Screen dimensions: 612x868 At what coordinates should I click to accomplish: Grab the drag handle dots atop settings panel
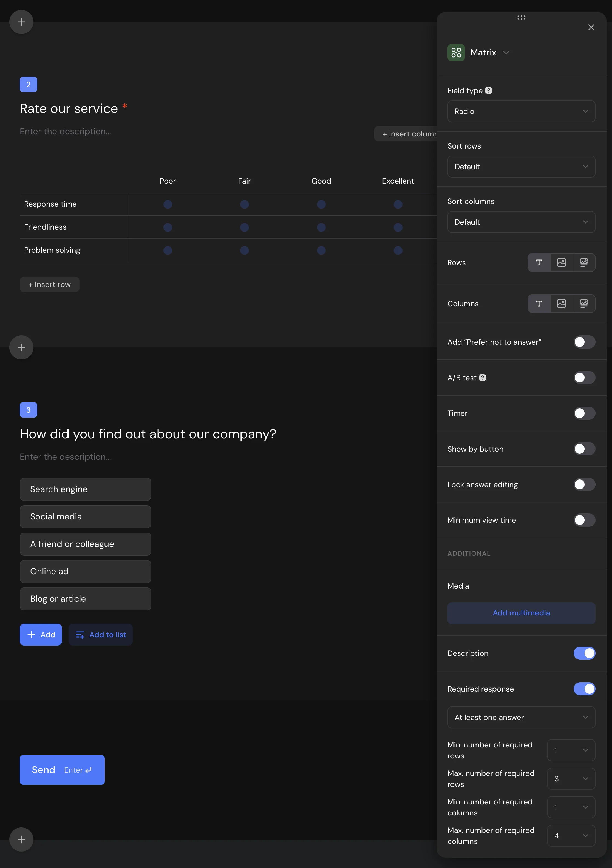coord(521,17)
